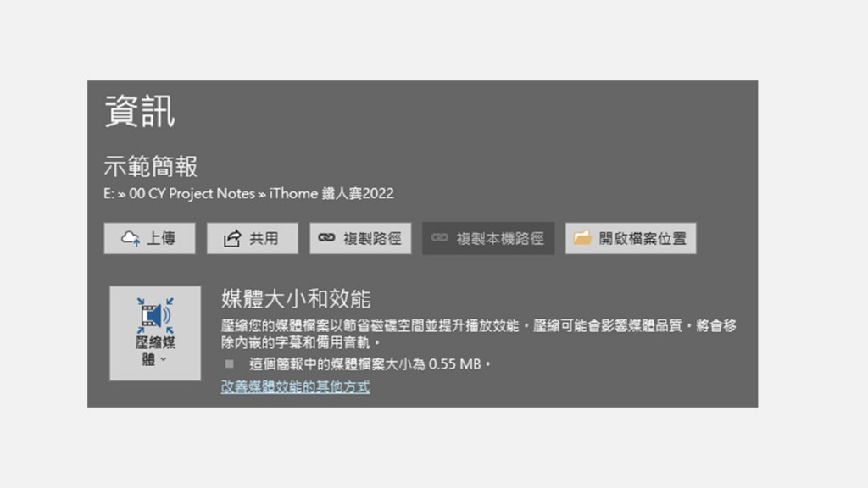868x488 pixels.
Task: Choose the 共用 button text
Action: click(x=264, y=238)
